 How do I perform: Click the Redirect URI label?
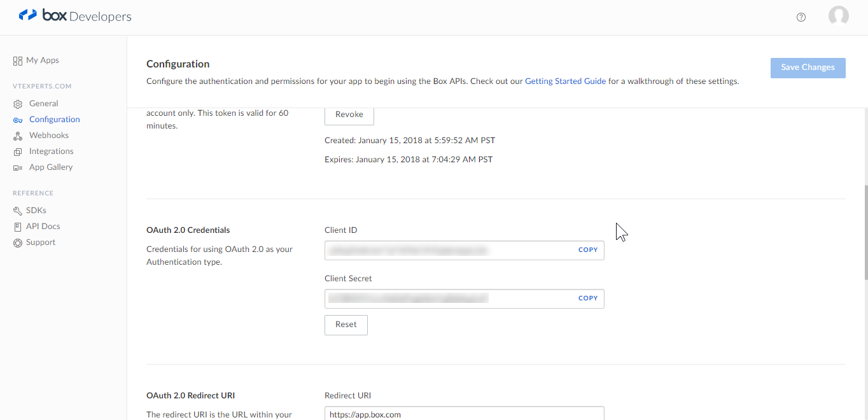(347, 396)
